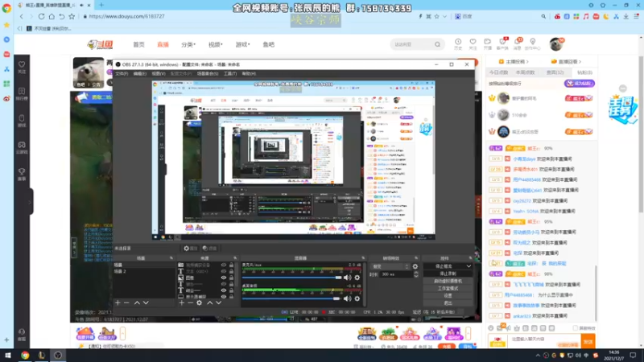644x362 pixels.
Task: Click the Douyu site search magnifier icon
Action: pyautogui.click(x=437, y=44)
